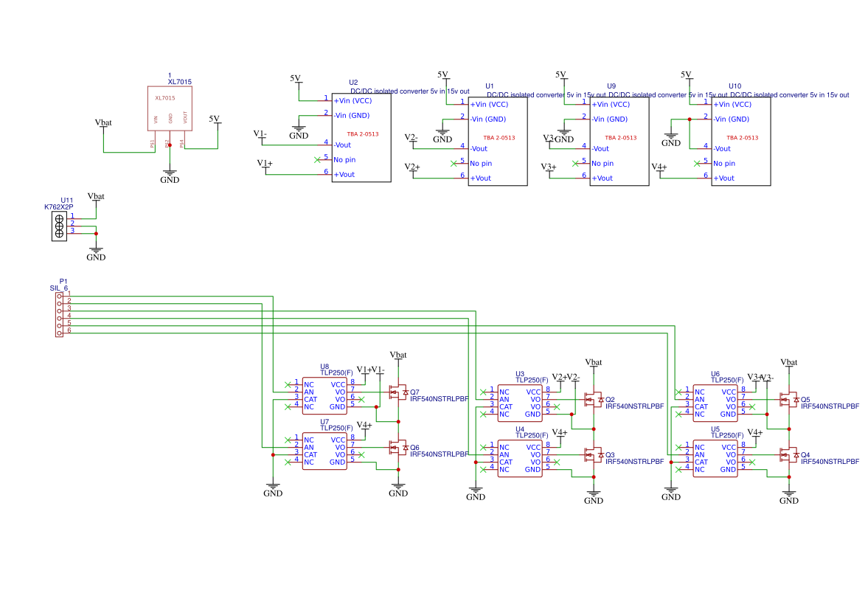Click the V1+ net label beside U2
The width and height of the screenshot is (868, 610).
click(x=265, y=163)
